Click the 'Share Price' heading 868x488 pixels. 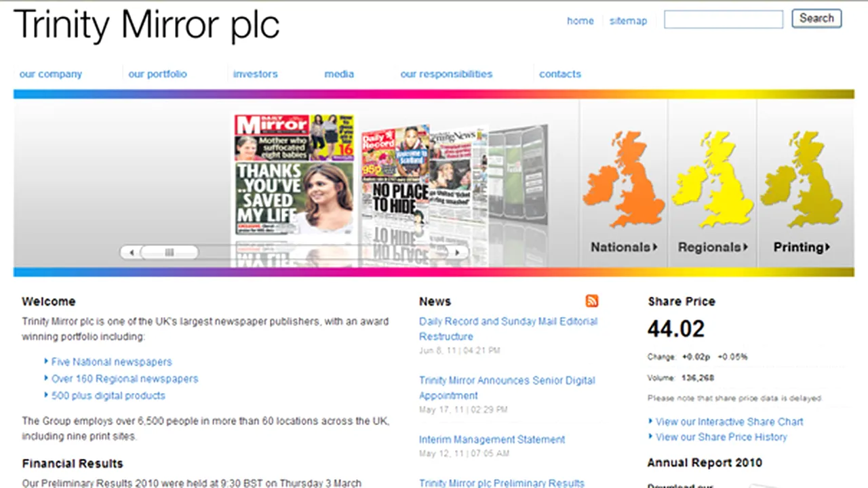(x=682, y=302)
